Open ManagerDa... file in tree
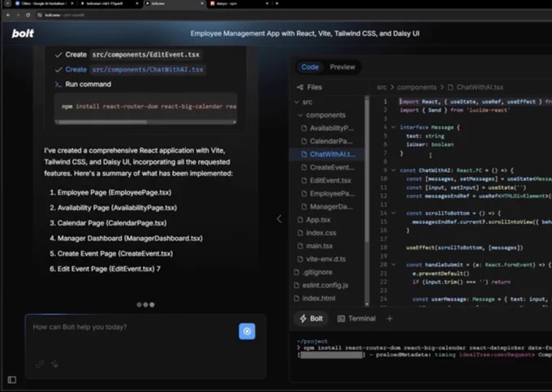Image resolution: width=552 pixels, height=392 pixels. click(x=327, y=207)
